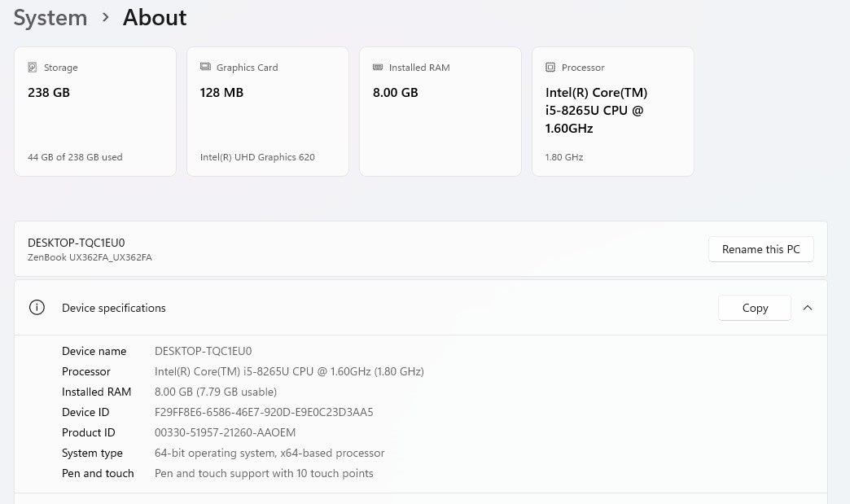
Task: Click the Storage drive icon
Action: point(33,68)
